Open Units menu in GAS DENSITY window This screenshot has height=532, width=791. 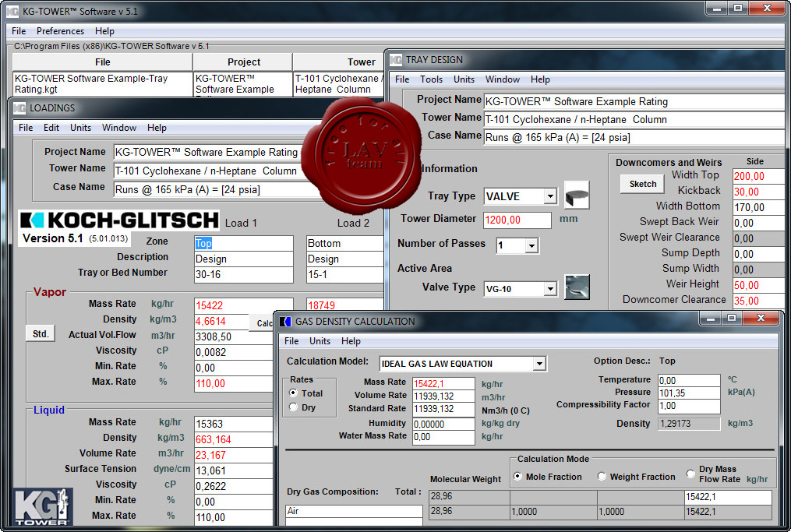coord(320,341)
